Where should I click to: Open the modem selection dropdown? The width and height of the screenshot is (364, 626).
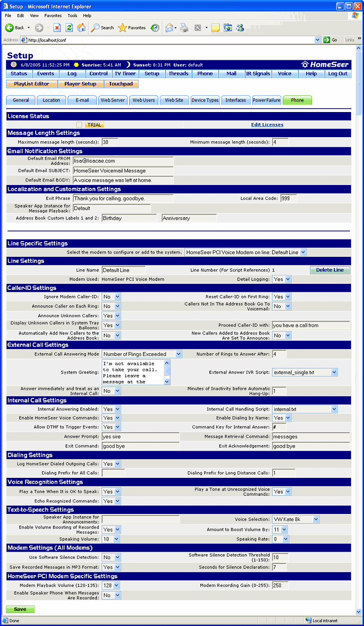(x=246, y=252)
